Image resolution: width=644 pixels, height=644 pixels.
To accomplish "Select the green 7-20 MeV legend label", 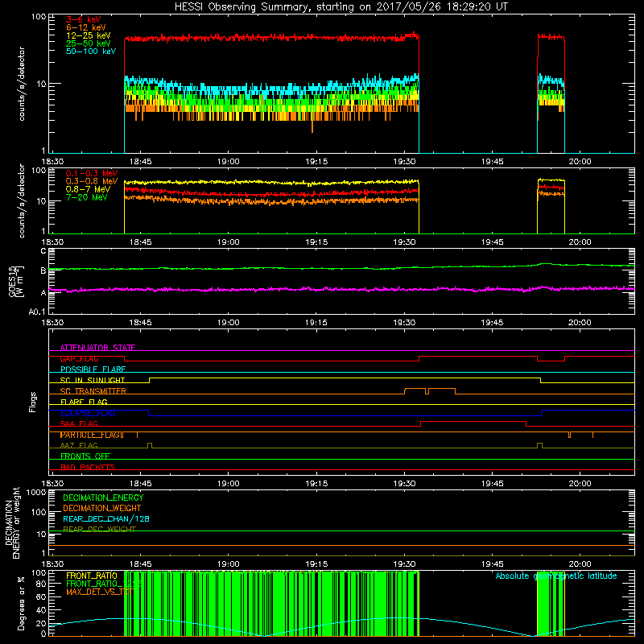I will 87,197.
